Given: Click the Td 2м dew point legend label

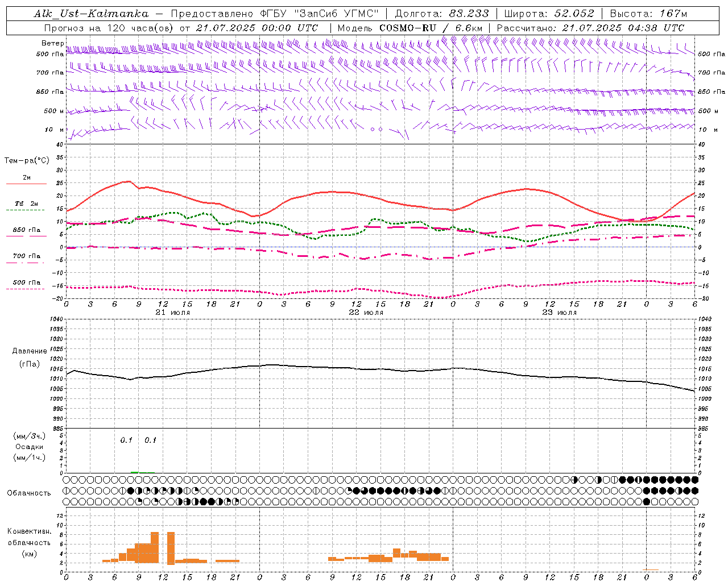Looking at the screenshot, I should 26,203.
